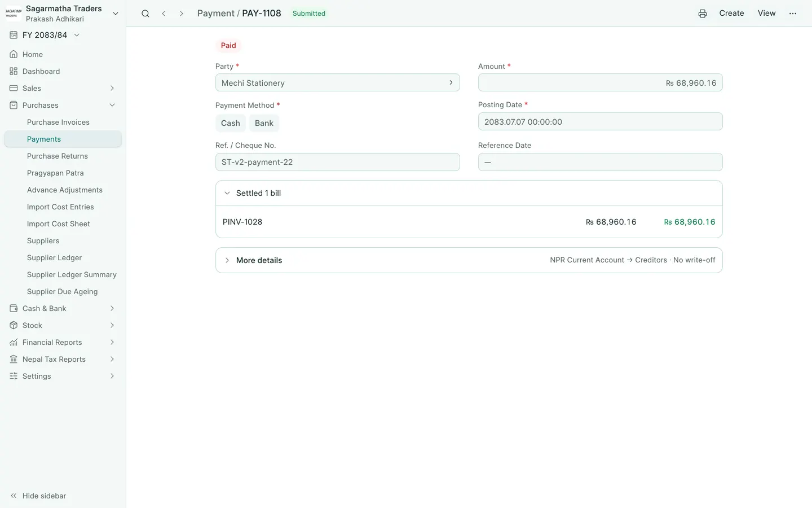Select Bank payment method
The width and height of the screenshot is (812, 508).
click(264, 123)
